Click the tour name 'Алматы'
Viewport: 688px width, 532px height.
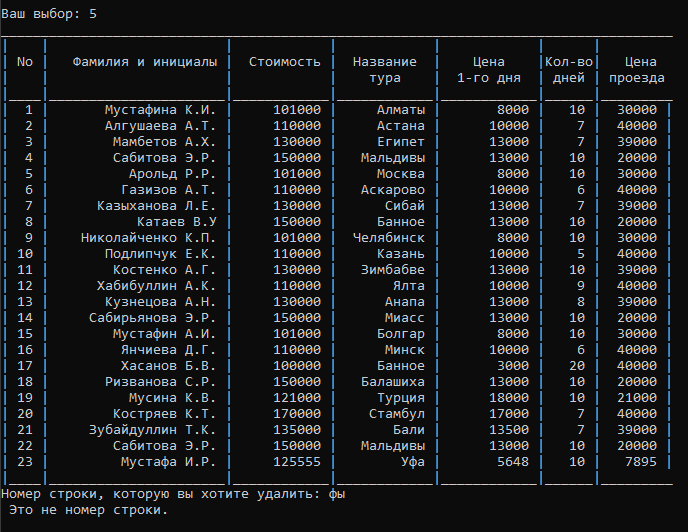pos(401,110)
